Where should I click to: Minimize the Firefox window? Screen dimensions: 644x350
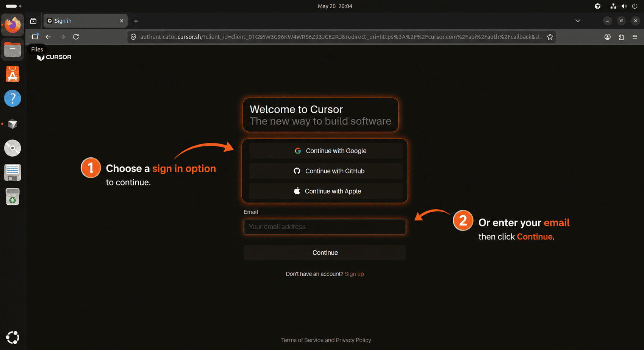[608, 21]
